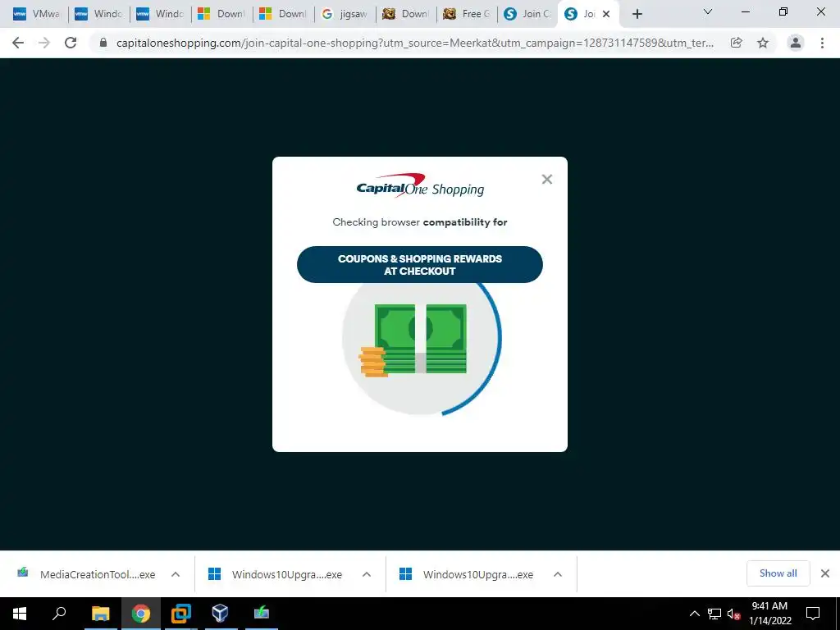Switch to the Free G tab
This screenshot has height=630, width=840.
click(x=467, y=14)
